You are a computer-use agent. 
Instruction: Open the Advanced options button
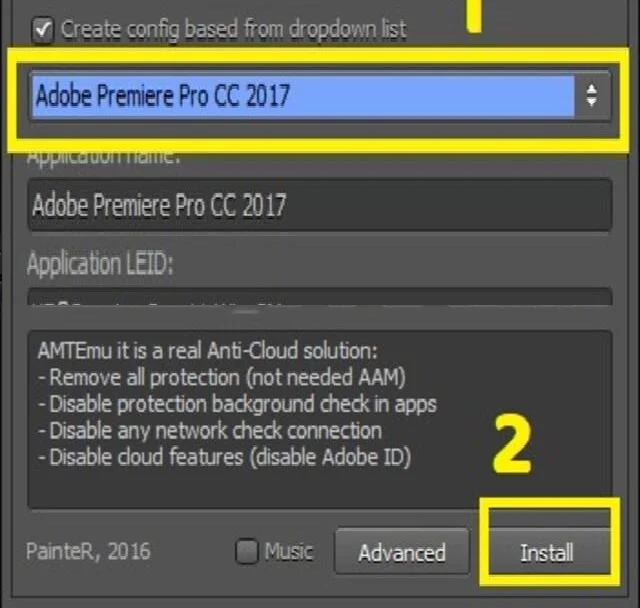402,552
